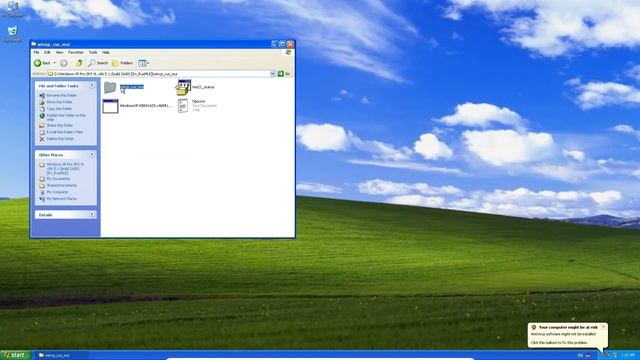Image resolution: width=640 pixels, height=360 pixels.
Task: Select the WindowsXP-KB update file icon
Action: 110,106
